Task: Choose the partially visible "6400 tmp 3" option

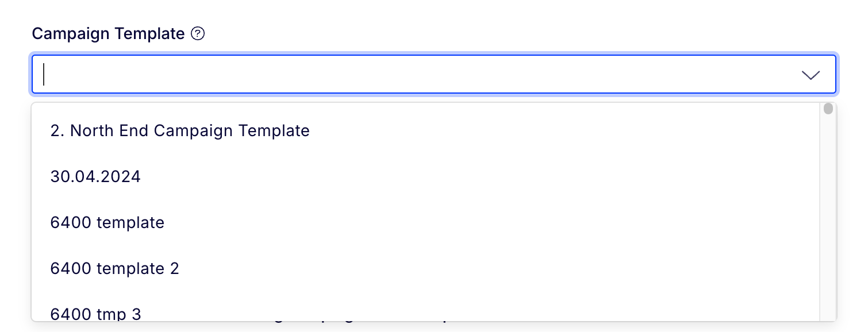Action: tap(425, 307)
